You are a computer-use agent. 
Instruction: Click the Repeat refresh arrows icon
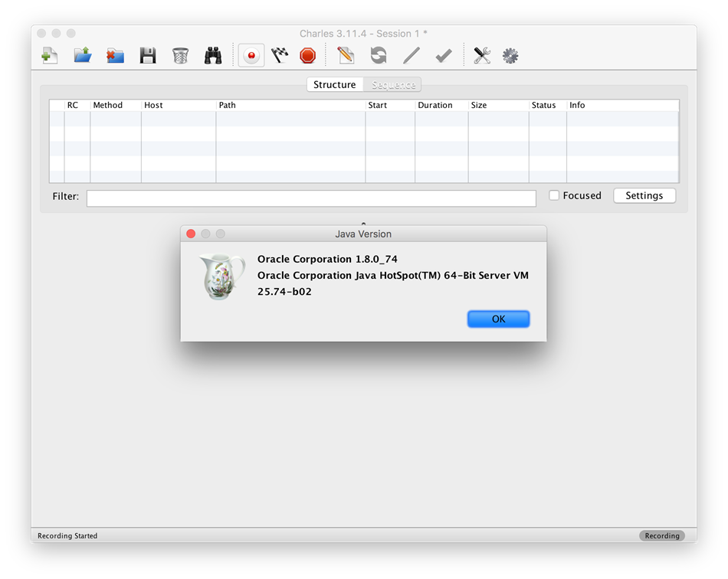click(379, 56)
